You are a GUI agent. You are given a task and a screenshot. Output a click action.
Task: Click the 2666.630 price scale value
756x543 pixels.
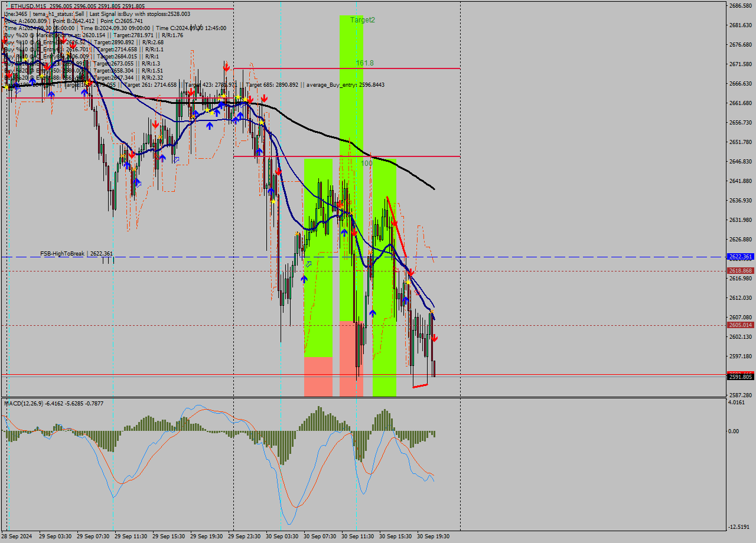tap(741, 84)
